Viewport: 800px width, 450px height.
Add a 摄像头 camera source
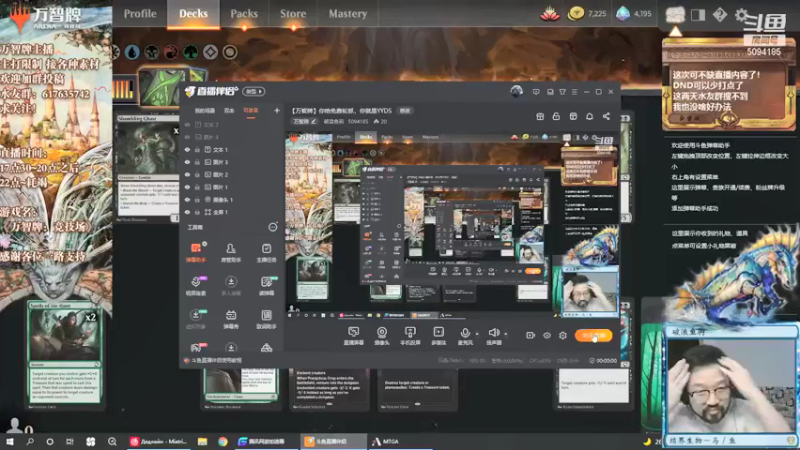click(382, 336)
